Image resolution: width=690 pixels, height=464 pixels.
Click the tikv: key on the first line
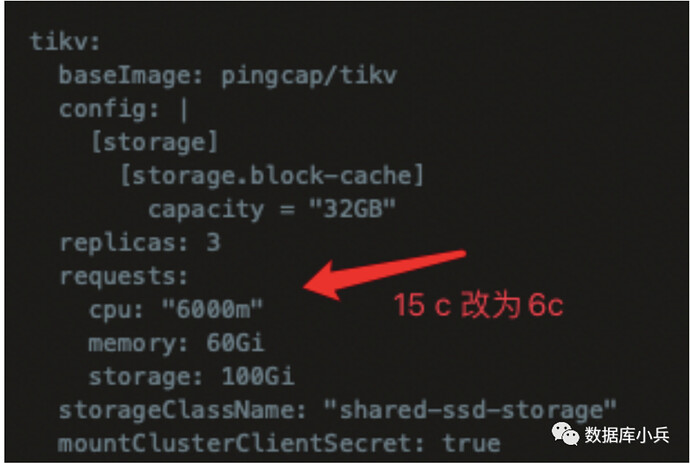[65, 42]
